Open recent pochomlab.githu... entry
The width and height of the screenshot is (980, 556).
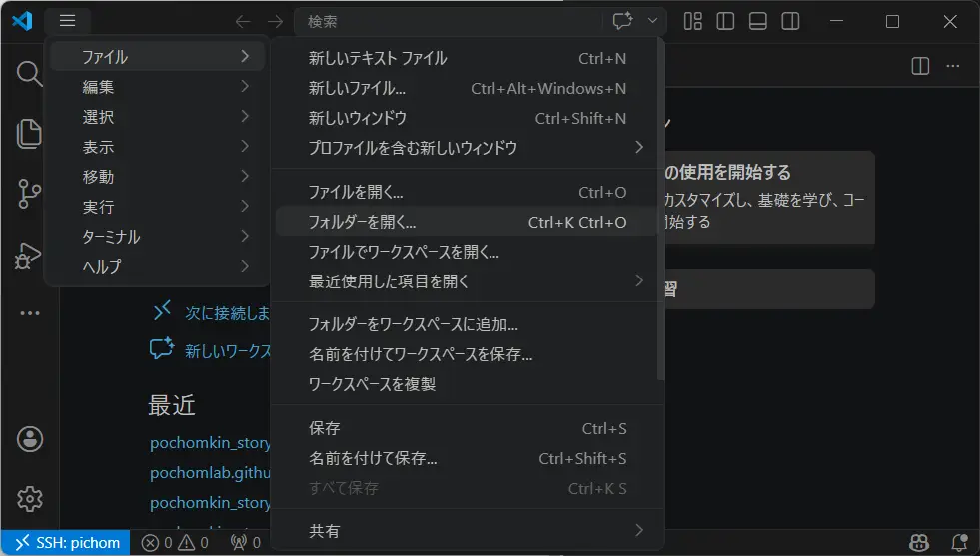coord(210,473)
